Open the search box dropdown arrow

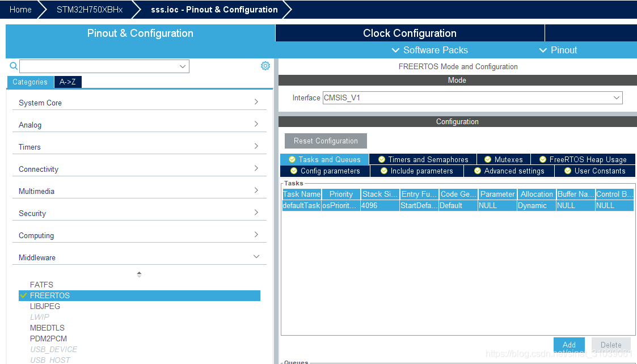click(183, 66)
